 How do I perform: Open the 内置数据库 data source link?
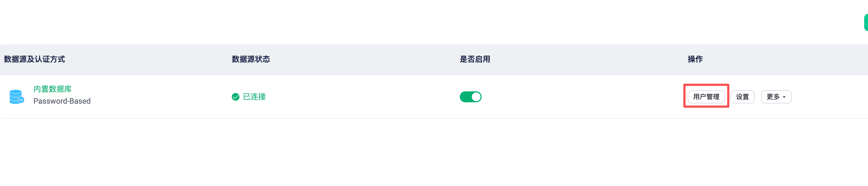(53, 89)
